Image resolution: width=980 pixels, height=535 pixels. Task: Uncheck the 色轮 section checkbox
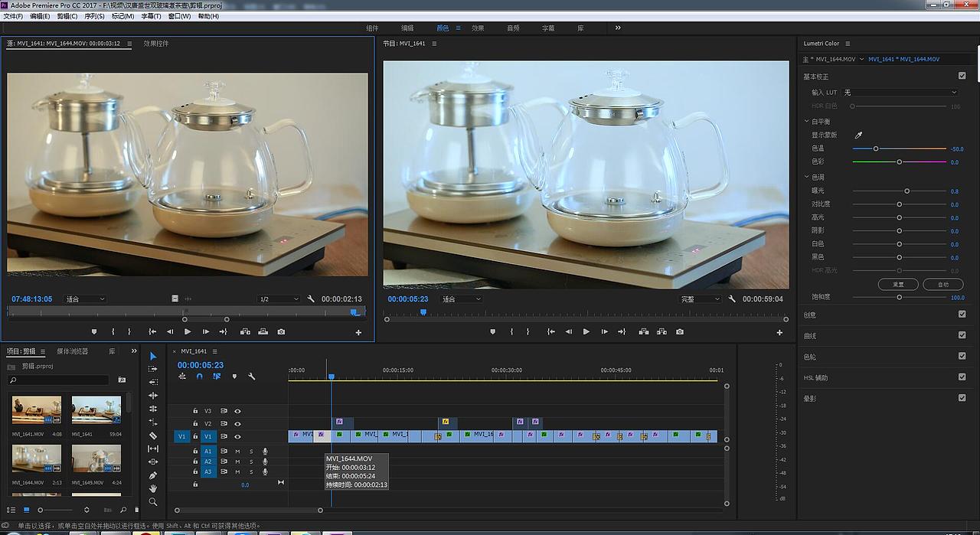[962, 356]
